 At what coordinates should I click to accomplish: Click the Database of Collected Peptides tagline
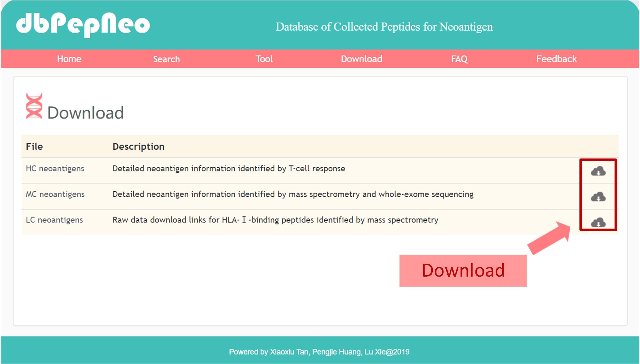click(x=384, y=27)
